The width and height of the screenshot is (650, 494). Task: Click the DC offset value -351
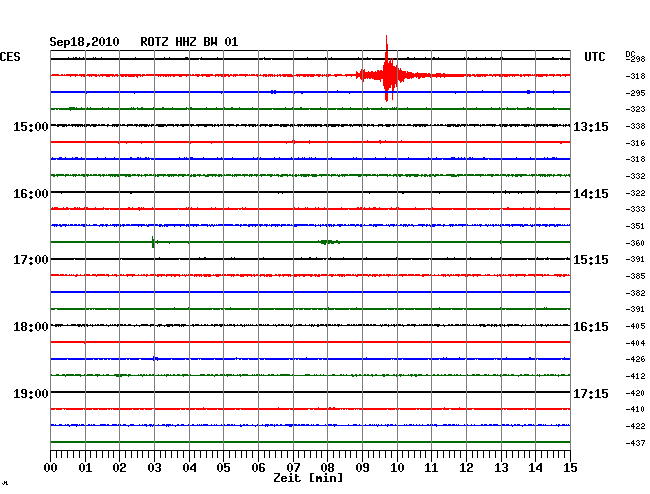(635, 226)
